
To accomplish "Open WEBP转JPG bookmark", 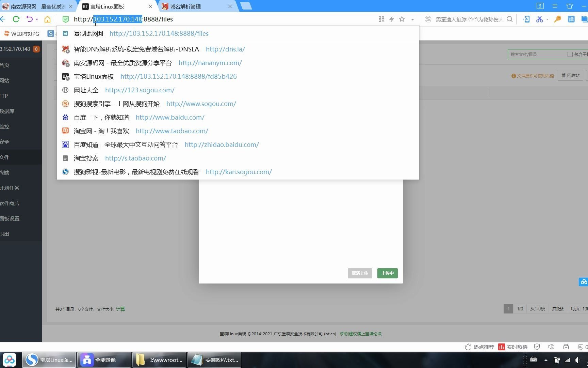I will point(21,34).
